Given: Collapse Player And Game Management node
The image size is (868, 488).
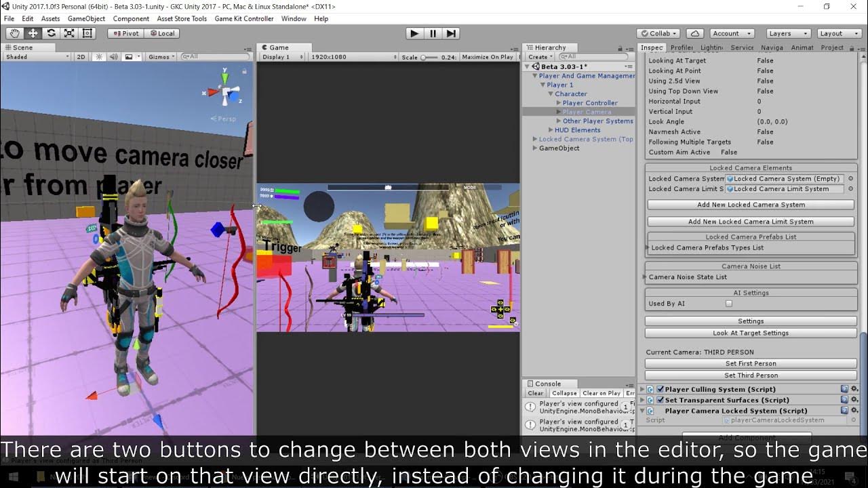Looking at the screenshot, I should 535,76.
